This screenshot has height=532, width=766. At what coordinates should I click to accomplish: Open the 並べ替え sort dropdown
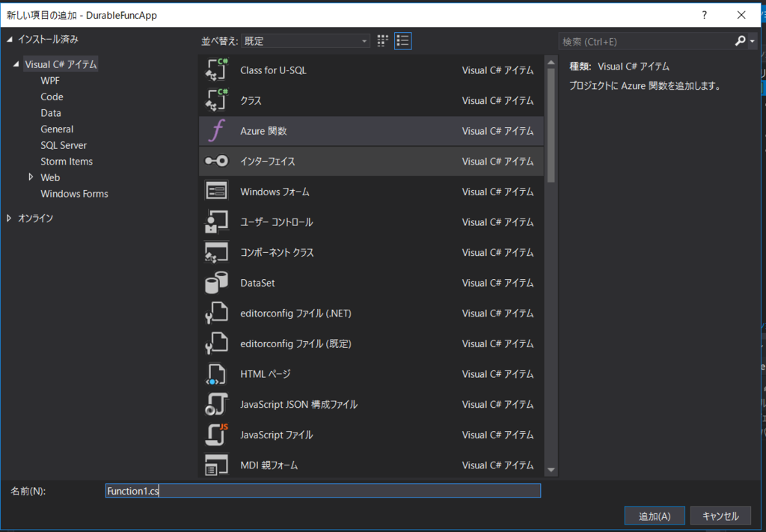click(x=306, y=41)
